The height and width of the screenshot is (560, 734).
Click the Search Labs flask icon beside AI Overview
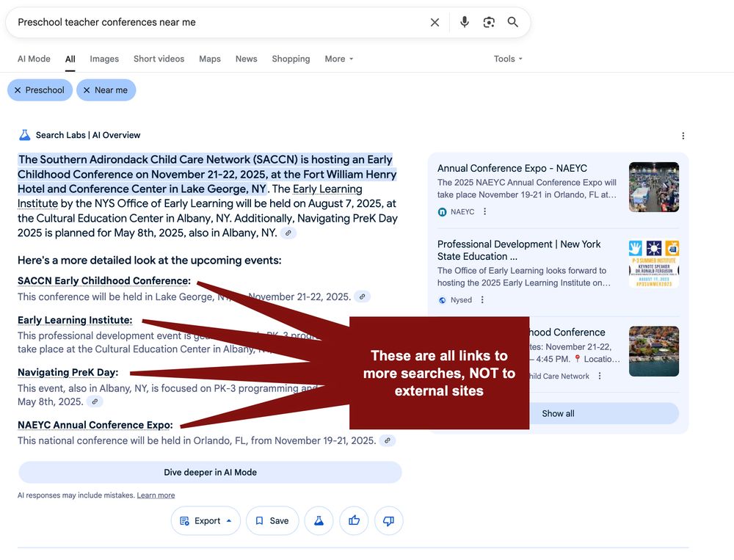tap(24, 135)
